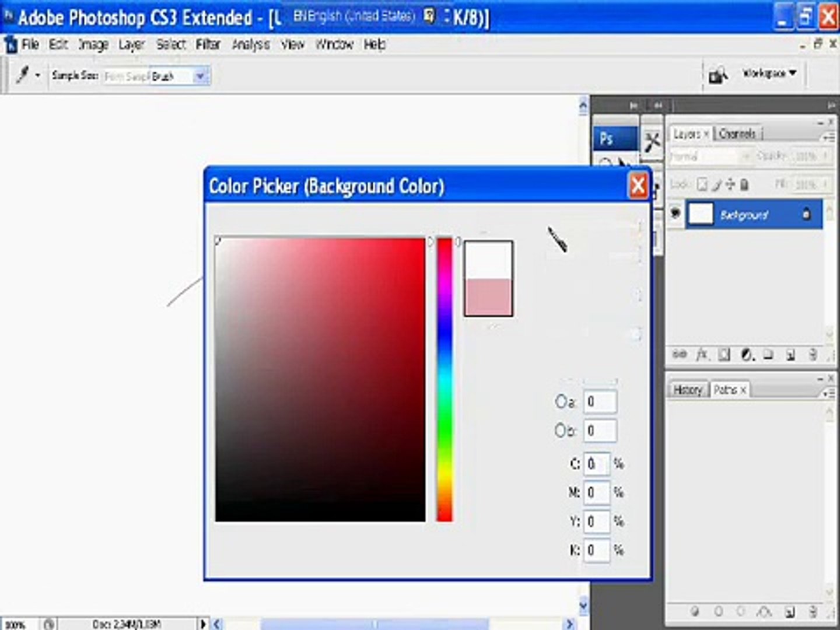Toggle lock position icon
Image resolution: width=840 pixels, height=630 pixels.
coord(730,184)
